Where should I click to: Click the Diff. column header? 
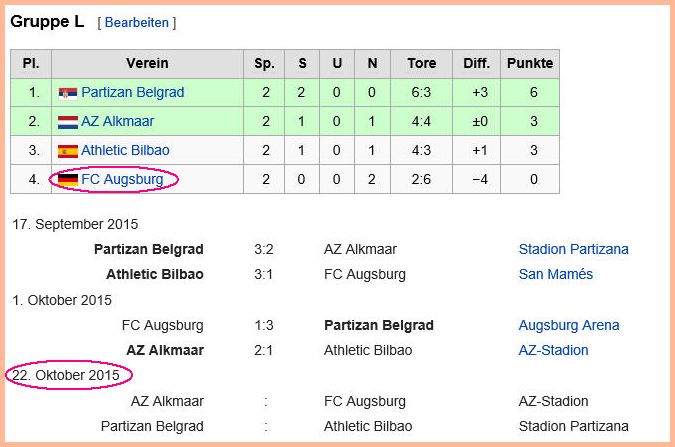tap(477, 64)
